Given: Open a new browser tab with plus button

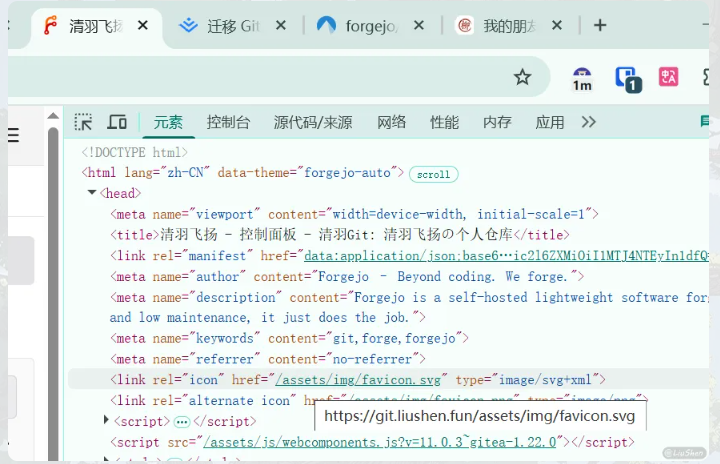Looking at the screenshot, I should coord(600,25).
